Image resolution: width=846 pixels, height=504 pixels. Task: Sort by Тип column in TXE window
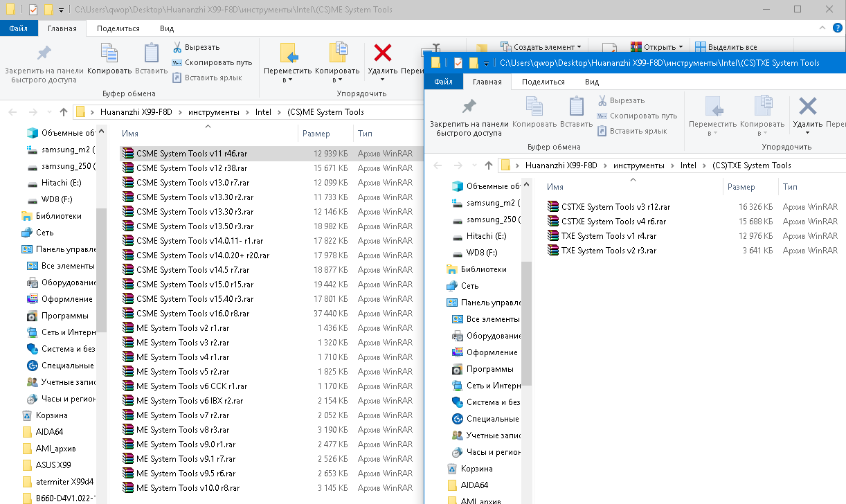pyautogui.click(x=811, y=187)
